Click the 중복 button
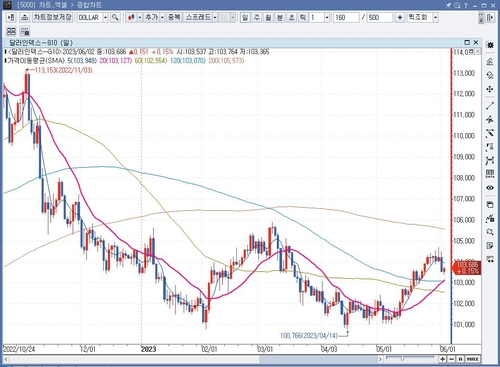The image size is (500, 367). (x=174, y=17)
